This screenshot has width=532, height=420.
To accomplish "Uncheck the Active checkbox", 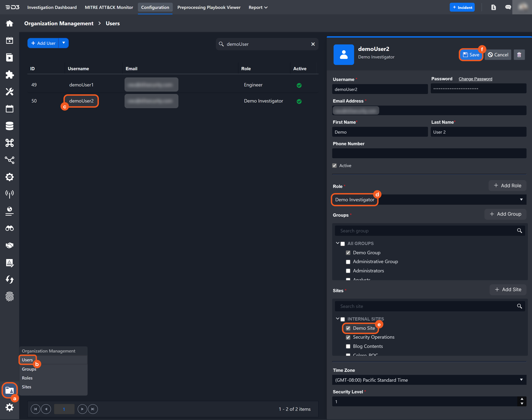I will 334,166.
